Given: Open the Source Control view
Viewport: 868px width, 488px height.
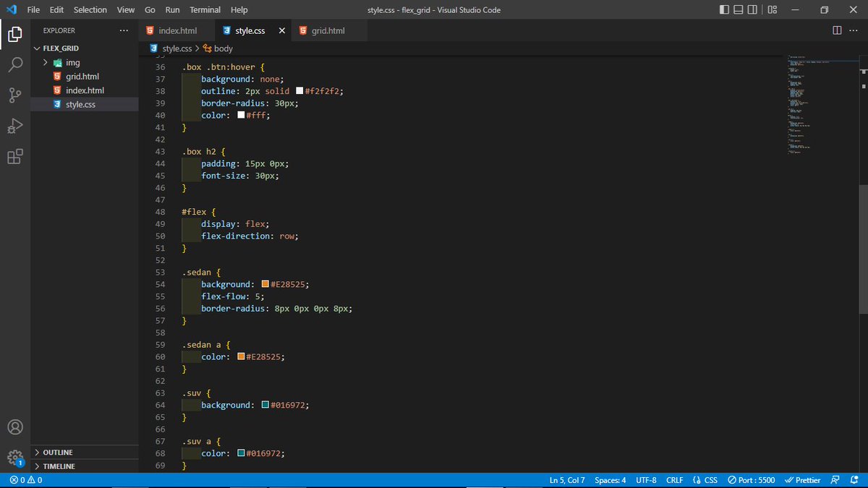Looking at the screenshot, I should (14, 95).
